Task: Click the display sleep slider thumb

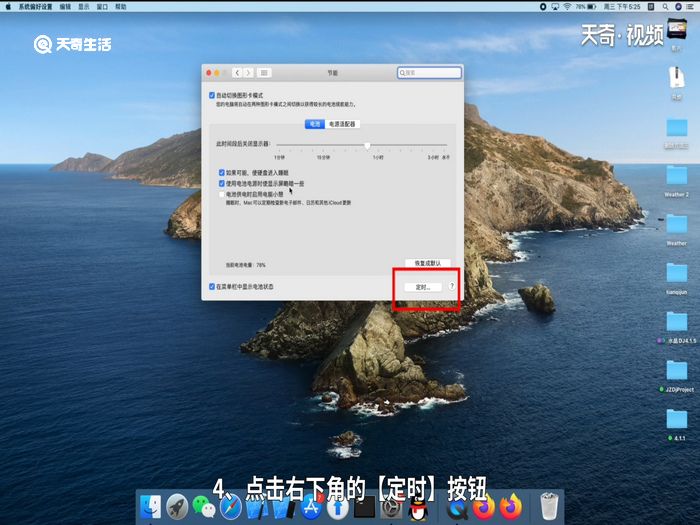Action: point(367,146)
